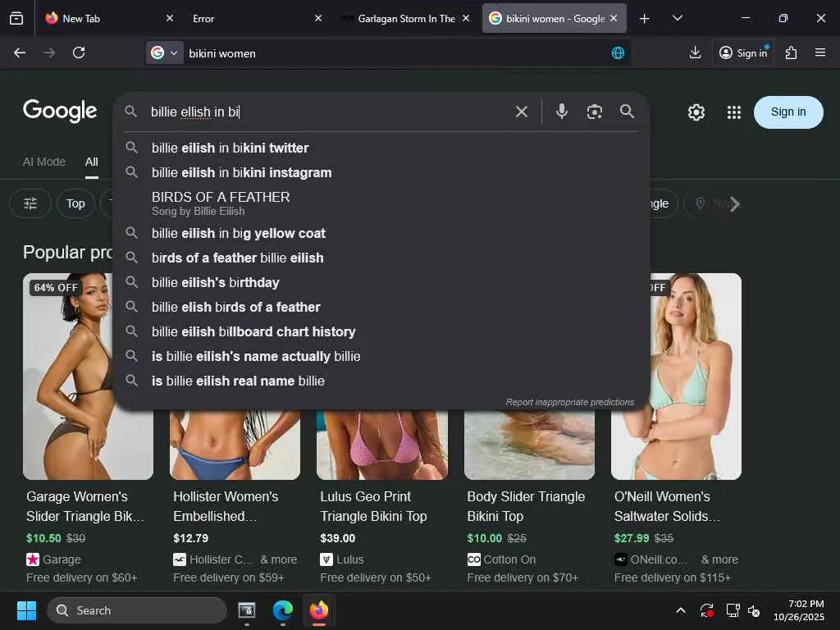840x630 pixels.
Task: Open Lulus Geo Print Triangle Bikini Top title
Action: (x=373, y=506)
